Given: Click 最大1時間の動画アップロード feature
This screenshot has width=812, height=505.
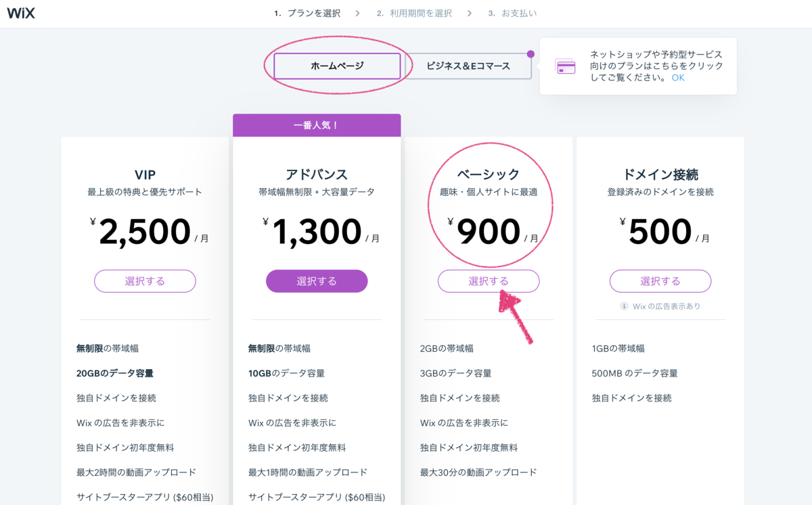Looking at the screenshot, I should click(308, 473).
